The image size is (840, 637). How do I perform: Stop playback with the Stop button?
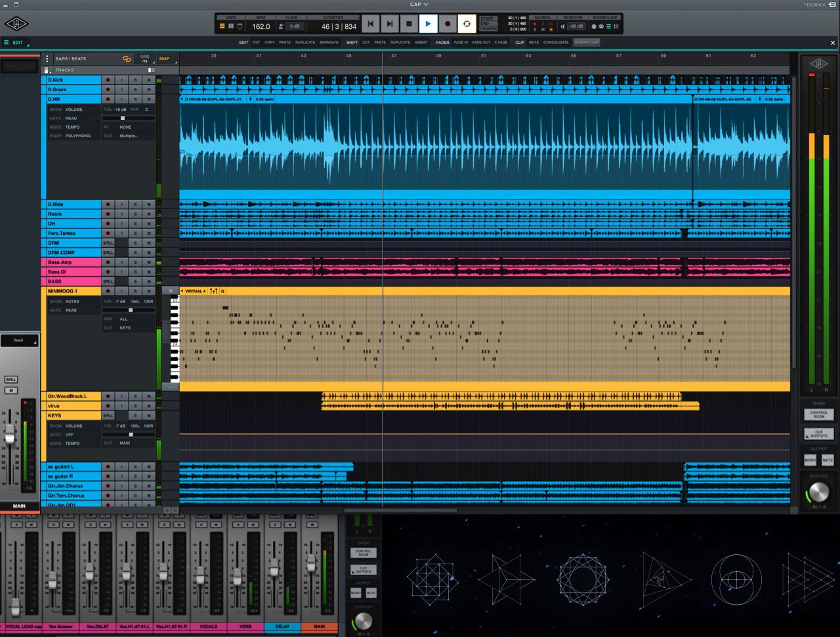409,24
